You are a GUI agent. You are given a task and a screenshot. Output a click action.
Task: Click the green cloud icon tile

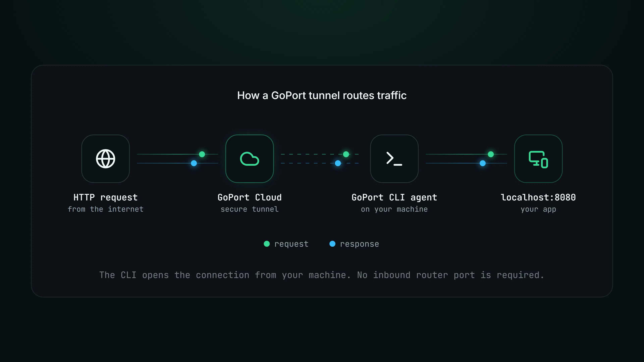[x=250, y=159]
